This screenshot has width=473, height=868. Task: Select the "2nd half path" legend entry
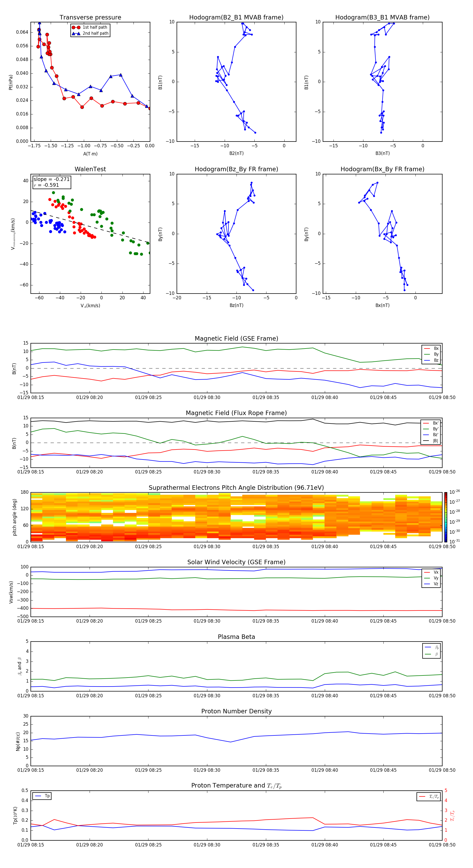coord(90,33)
